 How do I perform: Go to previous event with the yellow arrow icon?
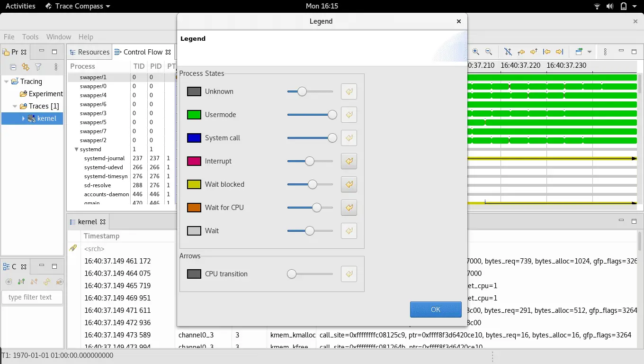tap(546, 52)
